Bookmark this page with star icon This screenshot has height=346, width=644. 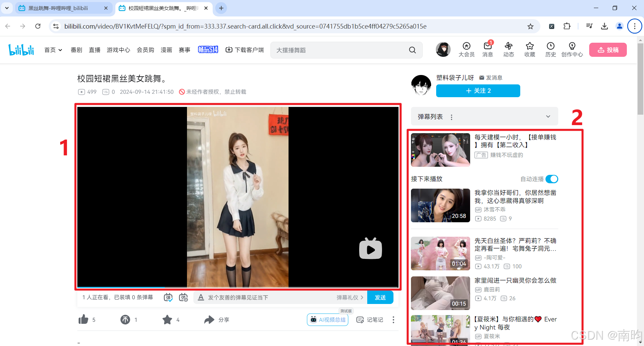click(x=530, y=26)
